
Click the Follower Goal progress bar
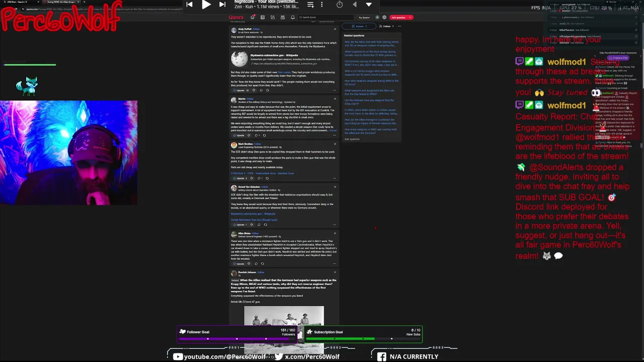coord(237,338)
